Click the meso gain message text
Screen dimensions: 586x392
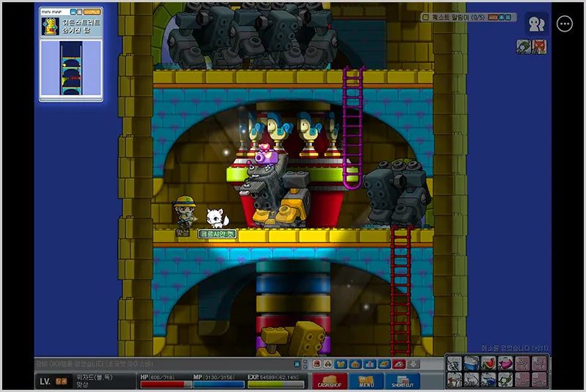tap(515, 348)
